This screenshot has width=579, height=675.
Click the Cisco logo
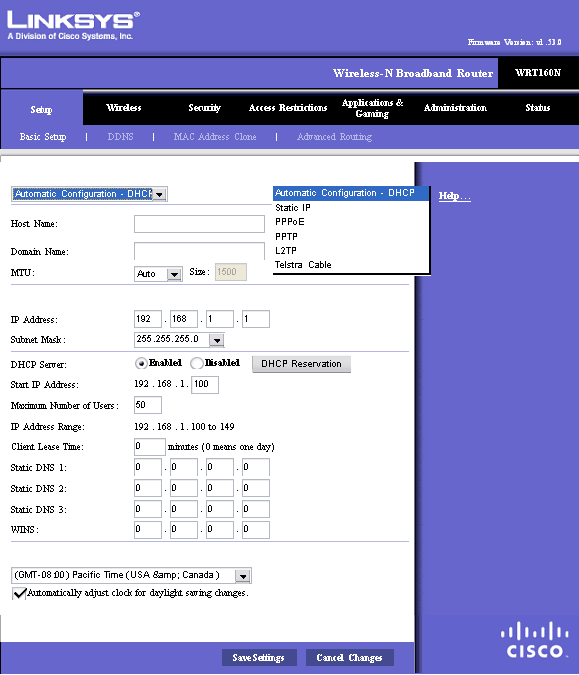pyautogui.click(x=534, y=640)
